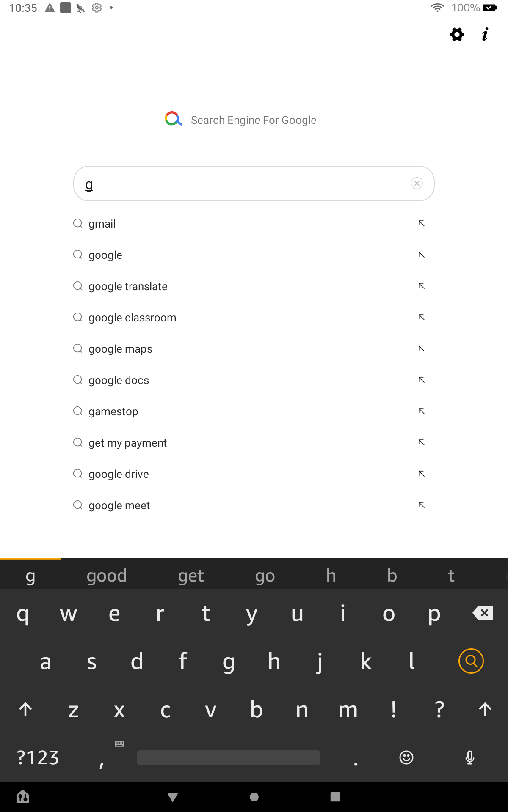
Task: Open the info icon at top right
Action: 485,34
